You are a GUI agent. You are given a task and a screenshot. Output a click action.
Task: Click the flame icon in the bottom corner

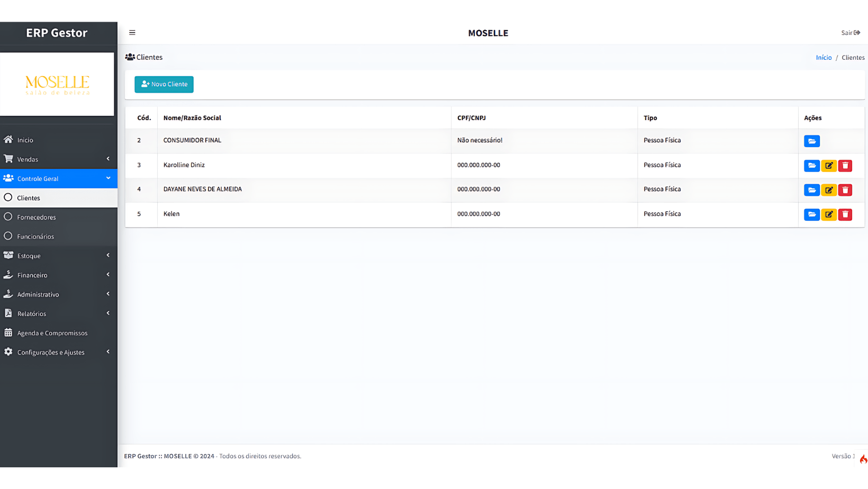(863, 459)
